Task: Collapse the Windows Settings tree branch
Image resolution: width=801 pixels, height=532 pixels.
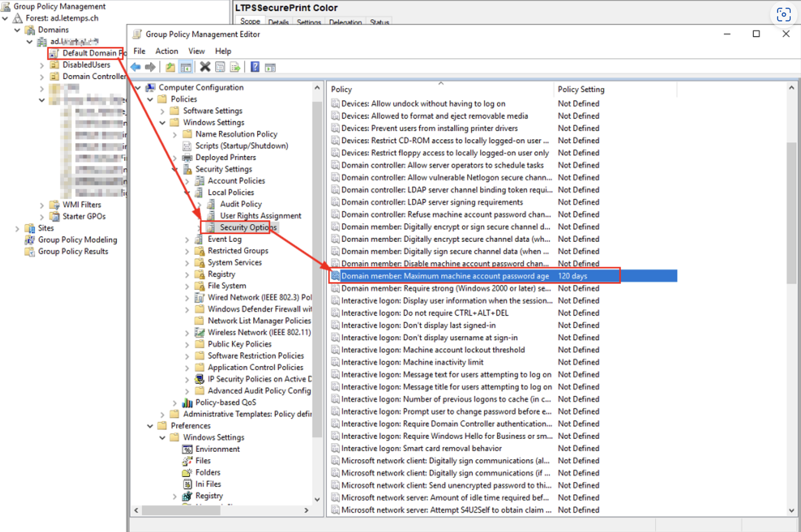Action: coord(162,122)
